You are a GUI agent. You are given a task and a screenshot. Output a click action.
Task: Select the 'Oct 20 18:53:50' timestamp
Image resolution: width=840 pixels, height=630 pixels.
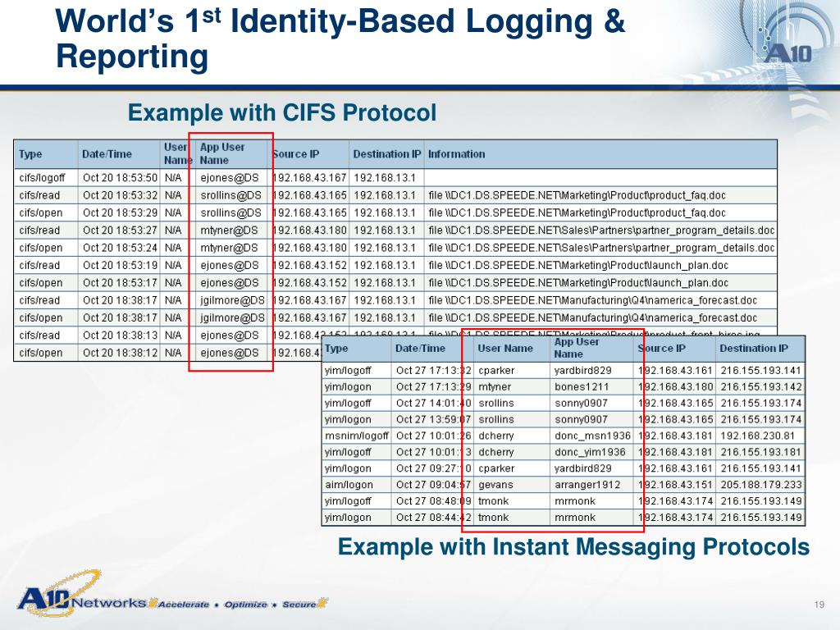click(x=120, y=178)
